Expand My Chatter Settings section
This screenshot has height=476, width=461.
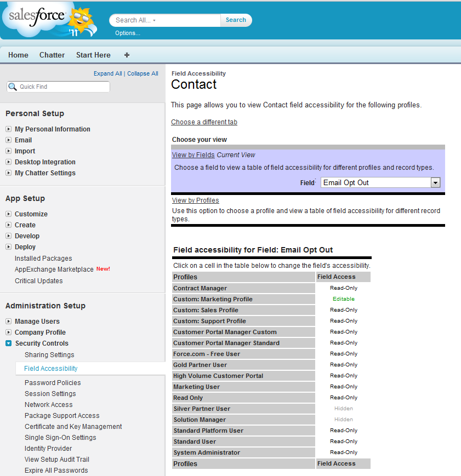[x=9, y=173]
